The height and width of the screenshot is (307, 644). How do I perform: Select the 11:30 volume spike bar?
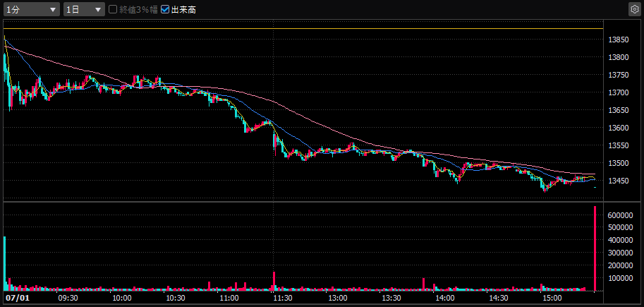tap(274, 282)
